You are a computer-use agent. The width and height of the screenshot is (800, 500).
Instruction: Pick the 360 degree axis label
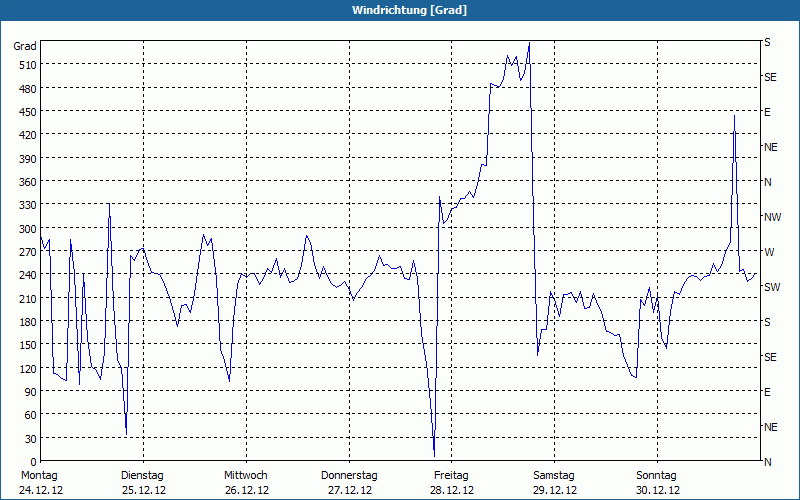tap(28, 182)
